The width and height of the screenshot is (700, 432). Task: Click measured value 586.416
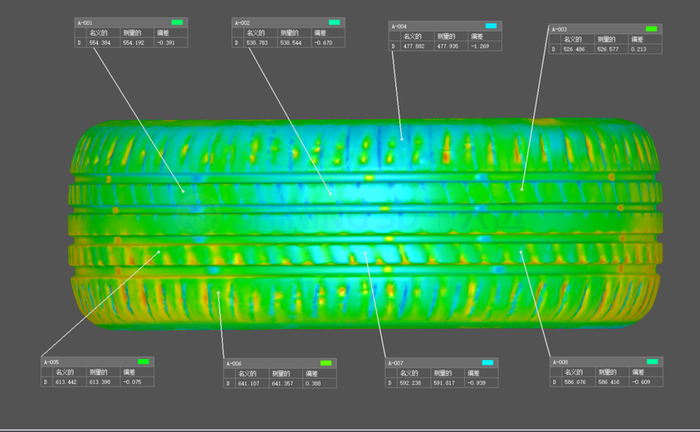pos(609,382)
